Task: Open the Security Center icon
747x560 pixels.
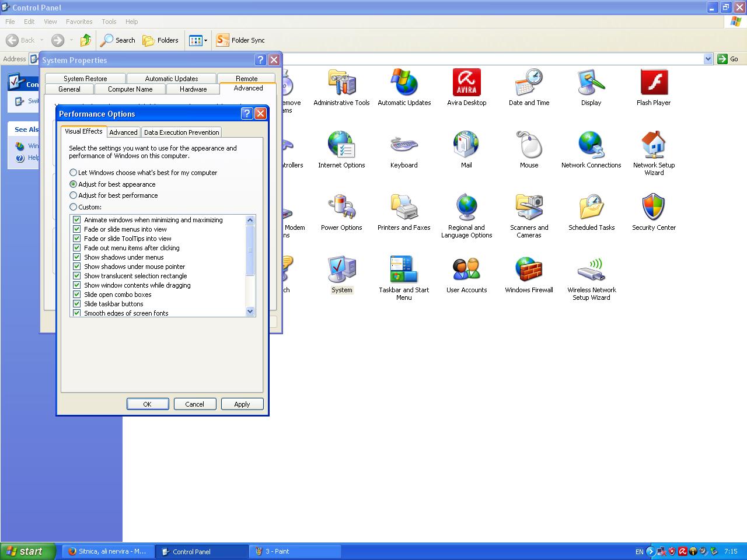Action: pyautogui.click(x=654, y=208)
